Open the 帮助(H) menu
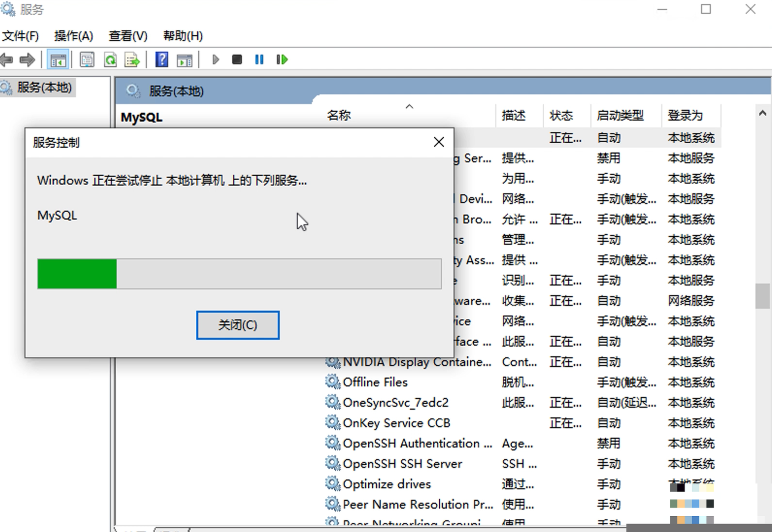Viewport: 772px width, 532px height. coord(183,36)
